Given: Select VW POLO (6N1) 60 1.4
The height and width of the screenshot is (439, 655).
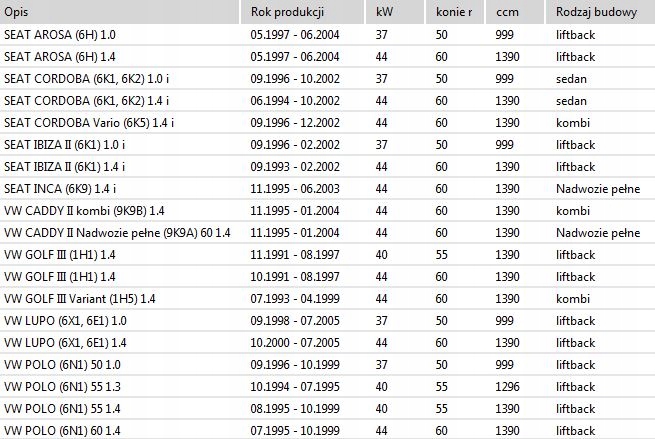Looking at the screenshot, I should [x=328, y=430].
